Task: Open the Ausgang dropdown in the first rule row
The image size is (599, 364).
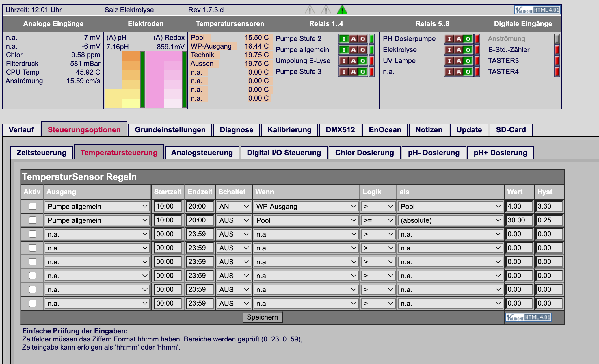Action: pyautogui.click(x=97, y=206)
